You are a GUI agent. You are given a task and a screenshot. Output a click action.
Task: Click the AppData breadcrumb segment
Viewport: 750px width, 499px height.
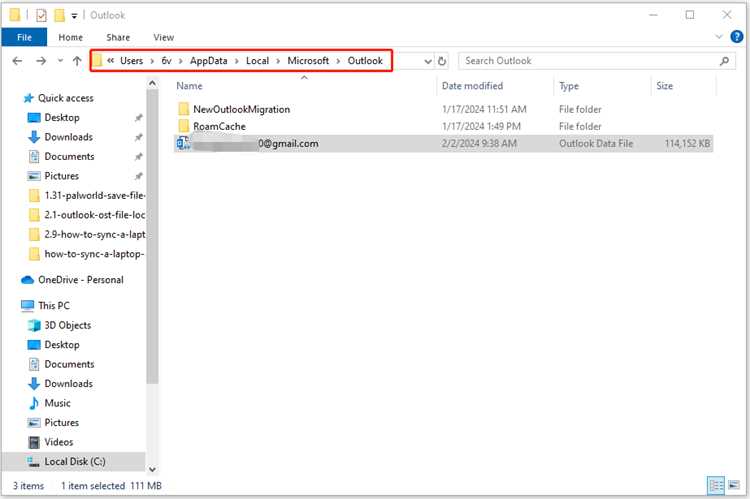tap(209, 61)
